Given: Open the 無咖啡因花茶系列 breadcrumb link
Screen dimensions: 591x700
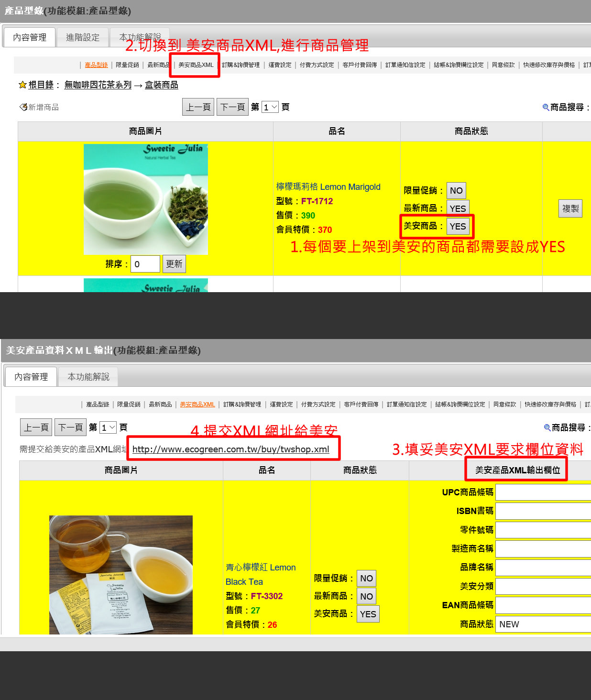Looking at the screenshot, I should point(98,85).
